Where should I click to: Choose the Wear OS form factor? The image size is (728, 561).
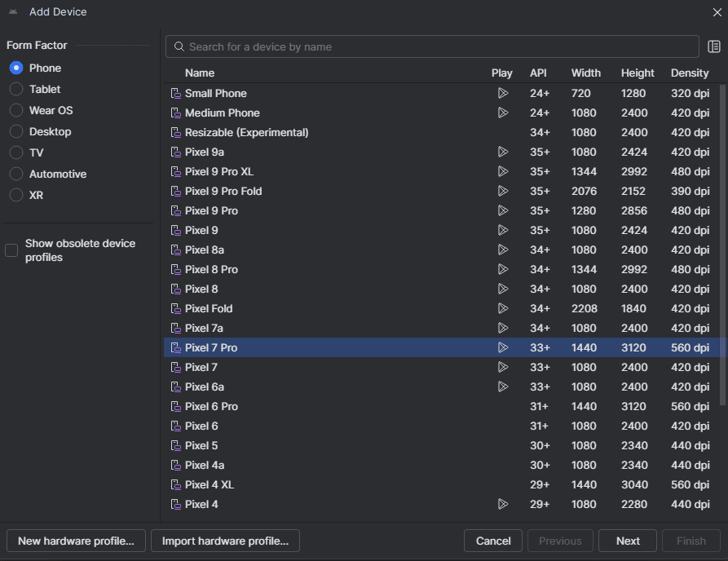click(16, 110)
